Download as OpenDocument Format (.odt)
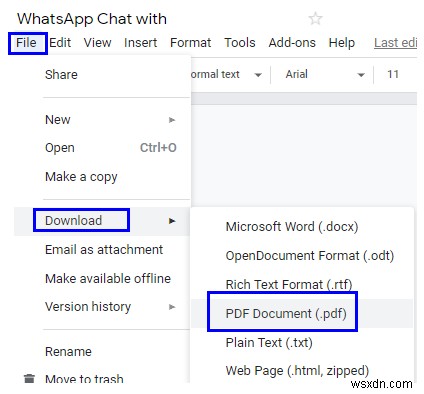 coord(302,256)
